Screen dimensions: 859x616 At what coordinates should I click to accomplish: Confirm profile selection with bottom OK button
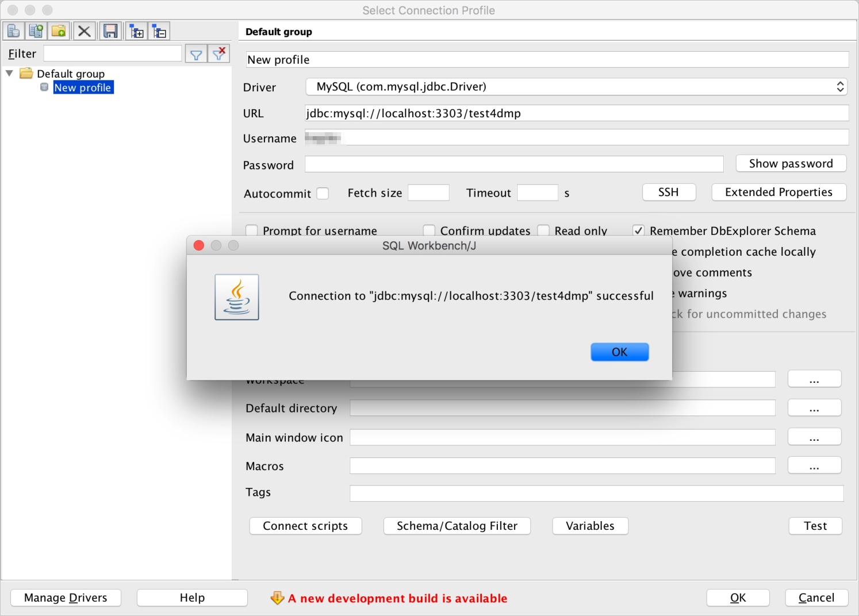coord(738,598)
